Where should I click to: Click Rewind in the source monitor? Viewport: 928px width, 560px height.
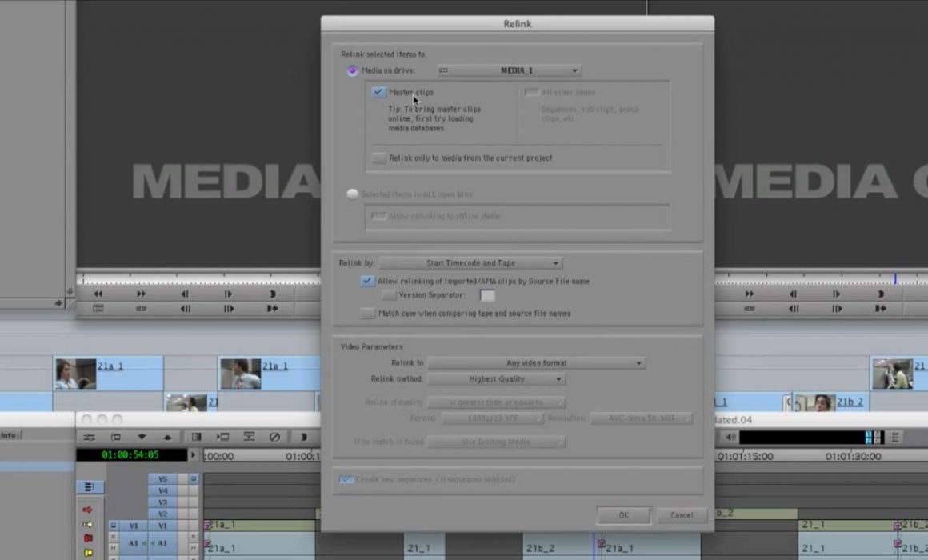pyautogui.click(x=98, y=294)
